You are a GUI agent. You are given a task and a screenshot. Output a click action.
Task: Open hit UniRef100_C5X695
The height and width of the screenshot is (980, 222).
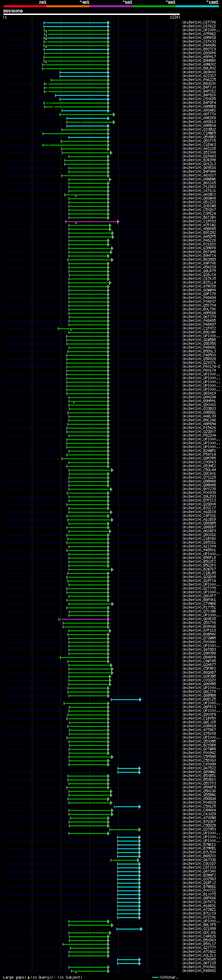[x=199, y=99]
